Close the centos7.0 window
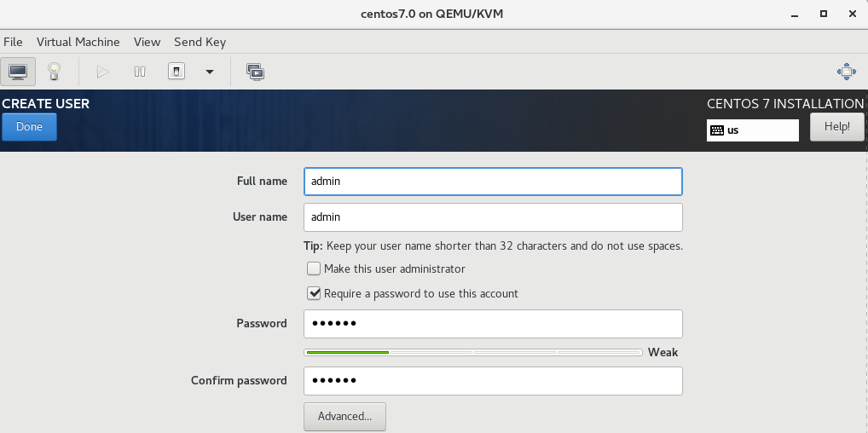The width and height of the screenshot is (868, 433). coord(853,14)
